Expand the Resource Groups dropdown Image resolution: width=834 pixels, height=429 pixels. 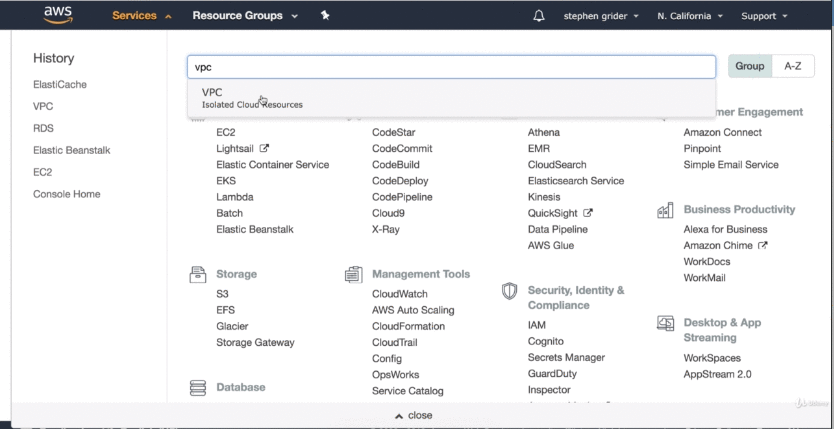(x=245, y=16)
